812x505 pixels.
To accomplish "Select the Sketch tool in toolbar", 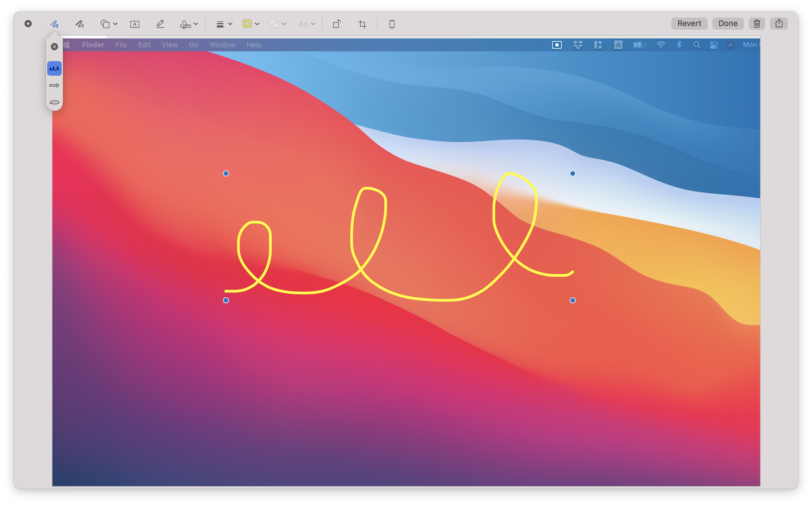I will pos(54,24).
